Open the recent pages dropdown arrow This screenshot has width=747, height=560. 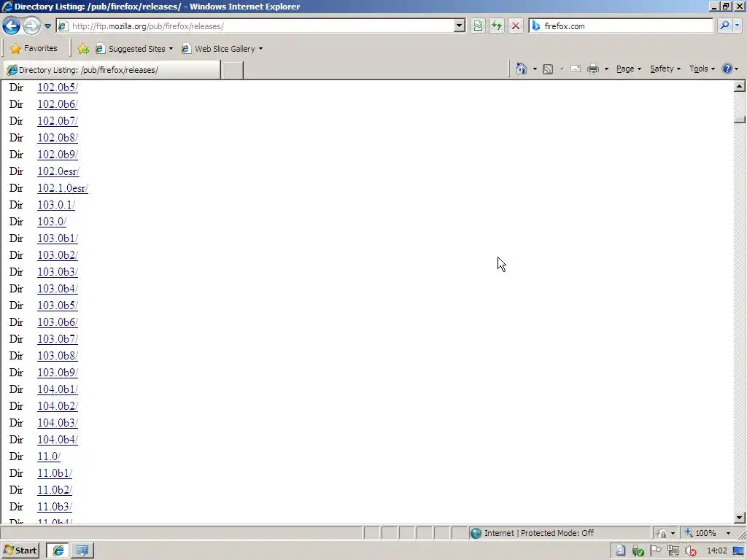click(x=47, y=26)
